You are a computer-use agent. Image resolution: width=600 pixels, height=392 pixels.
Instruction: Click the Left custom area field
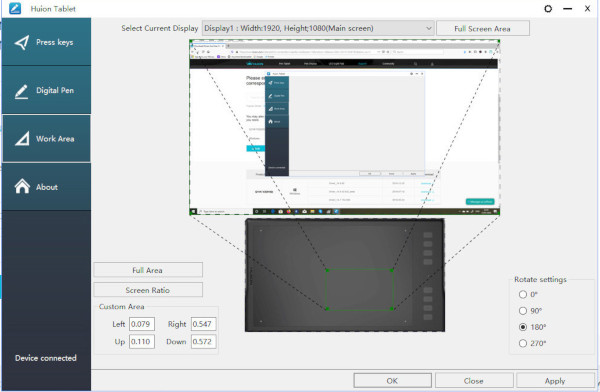coord(142,324)
